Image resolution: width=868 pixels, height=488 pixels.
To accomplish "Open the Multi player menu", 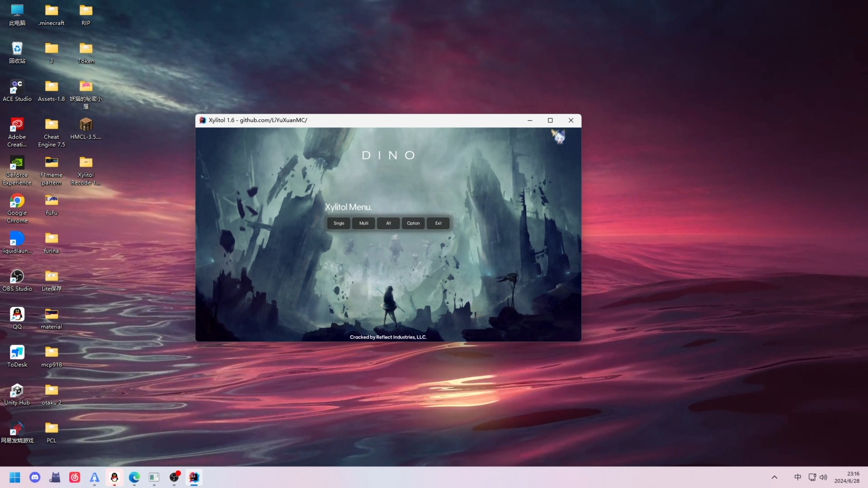I will tap(363, 223).
